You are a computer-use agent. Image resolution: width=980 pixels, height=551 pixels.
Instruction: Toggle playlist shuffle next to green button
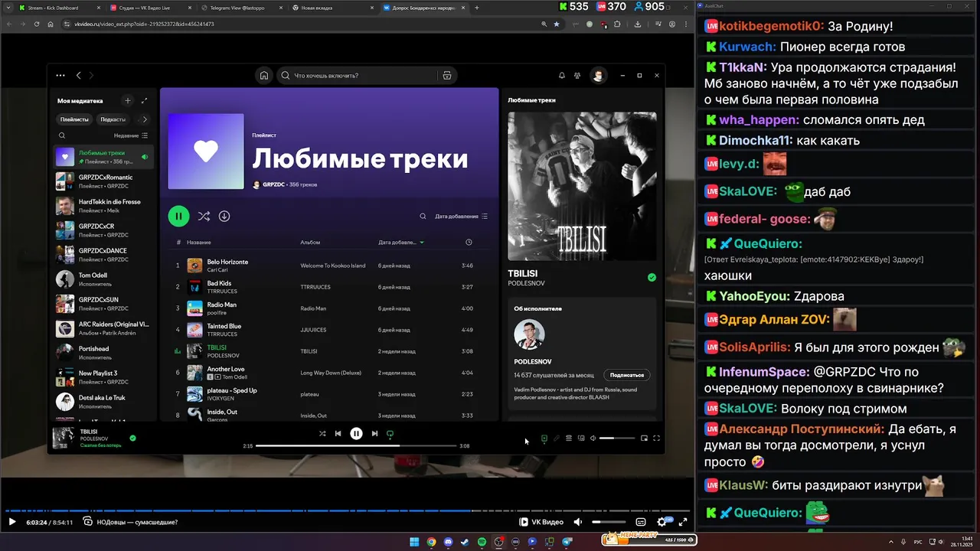(204, 217)
